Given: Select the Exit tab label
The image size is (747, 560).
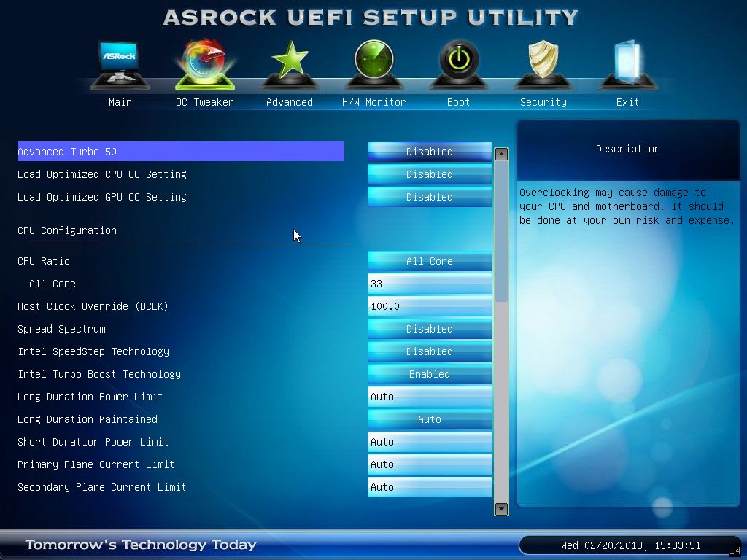Looking at the screenshot, I should tap(627, 102).
